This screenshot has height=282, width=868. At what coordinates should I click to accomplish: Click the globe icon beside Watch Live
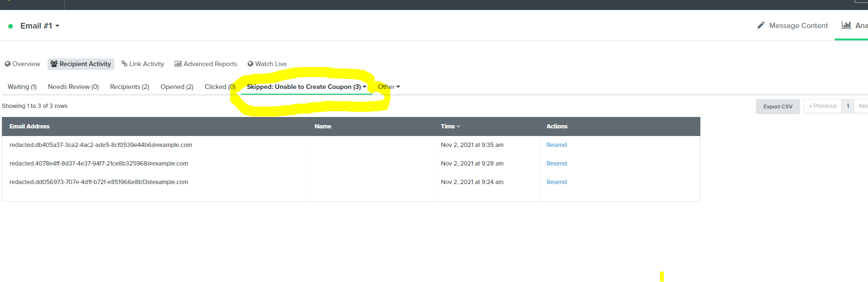click(x=250, y=64)
